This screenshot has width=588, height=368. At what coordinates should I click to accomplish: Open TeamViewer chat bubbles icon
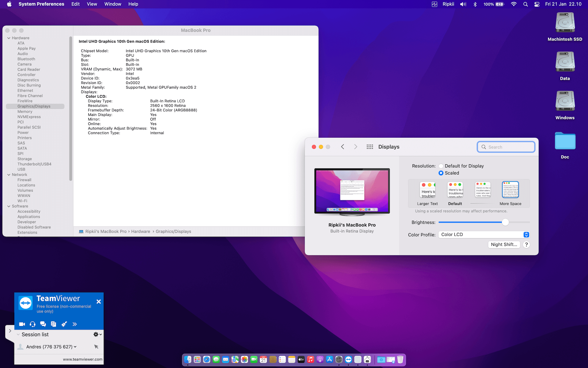[x=43, y=324]
